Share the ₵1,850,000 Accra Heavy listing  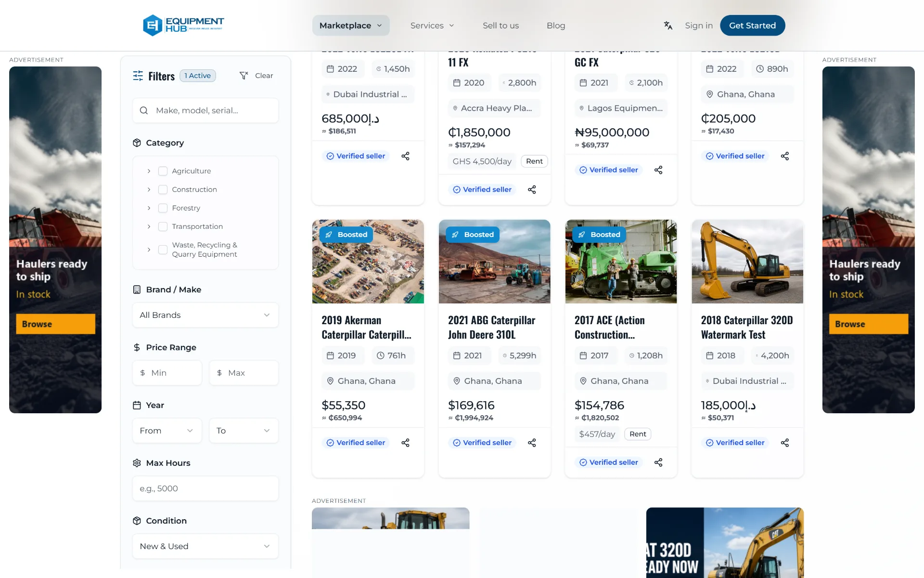532,190
